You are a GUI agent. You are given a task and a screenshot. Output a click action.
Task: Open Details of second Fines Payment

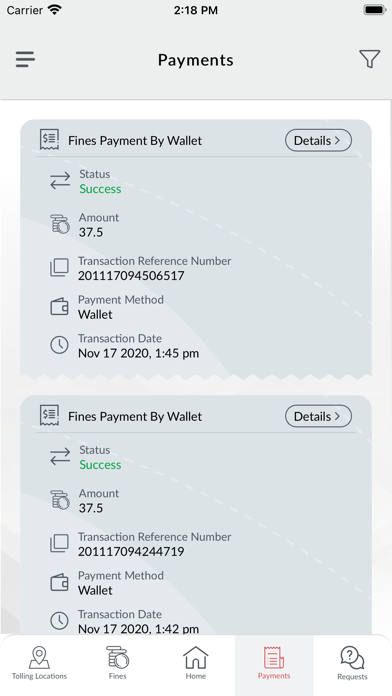[x=318, y=416]
